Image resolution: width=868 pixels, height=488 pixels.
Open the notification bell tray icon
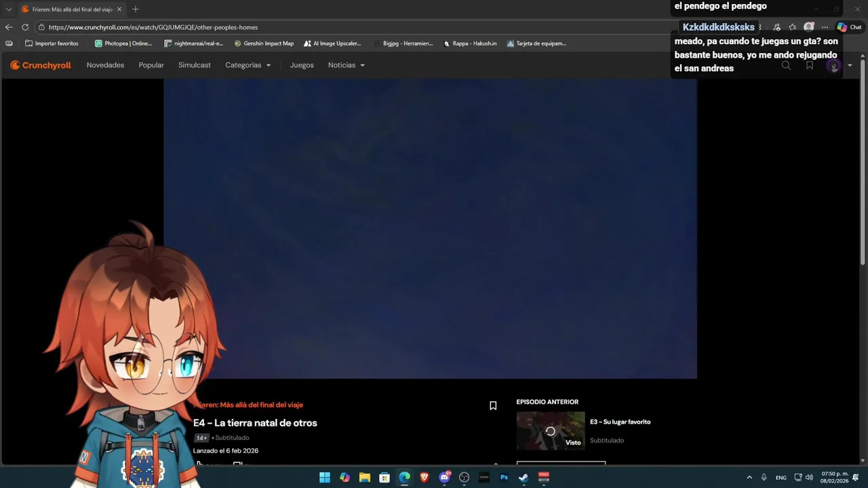(x=856, y=477)
